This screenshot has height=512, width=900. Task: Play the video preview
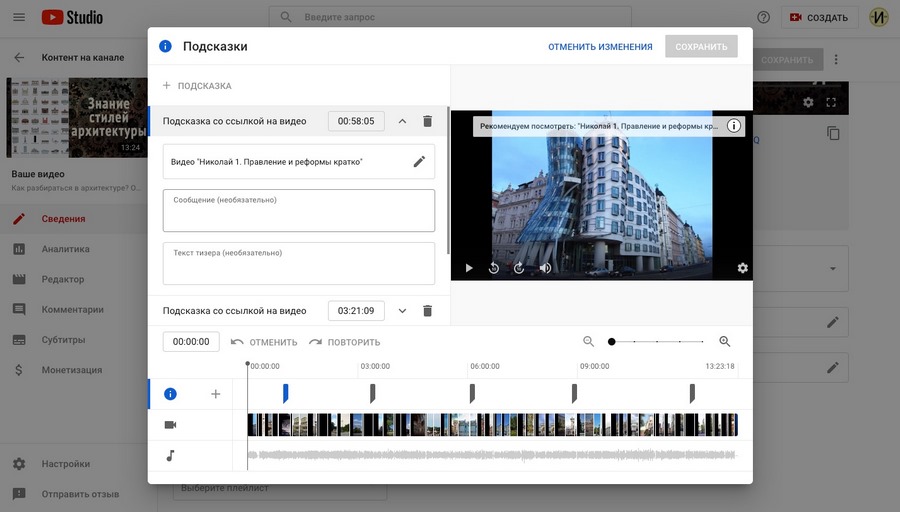click(x=469, y=268)
